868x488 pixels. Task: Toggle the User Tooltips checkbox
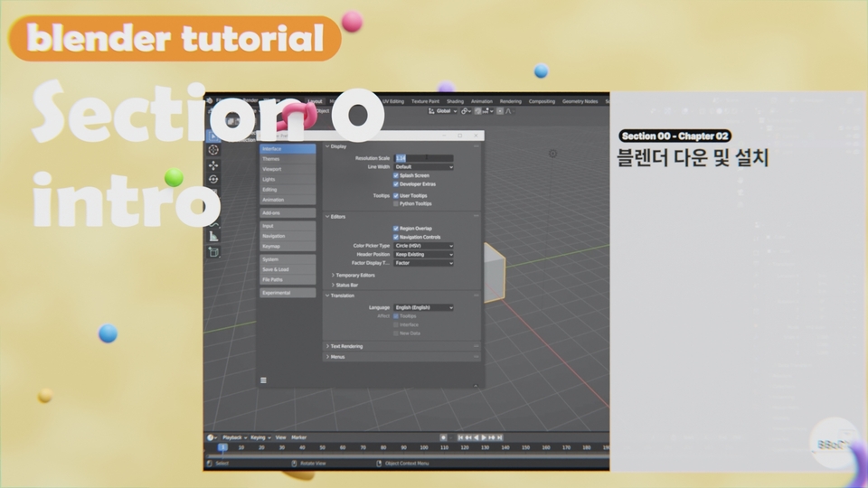[396, 196]
